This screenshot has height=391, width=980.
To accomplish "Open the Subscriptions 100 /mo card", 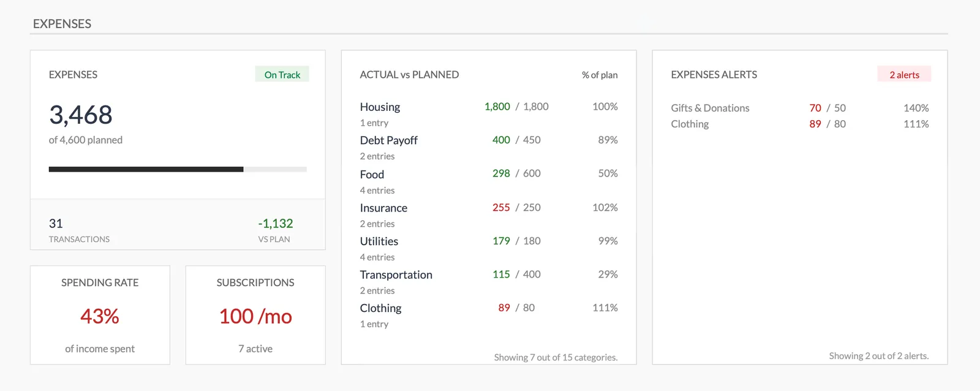I will [x=255, y=316].
